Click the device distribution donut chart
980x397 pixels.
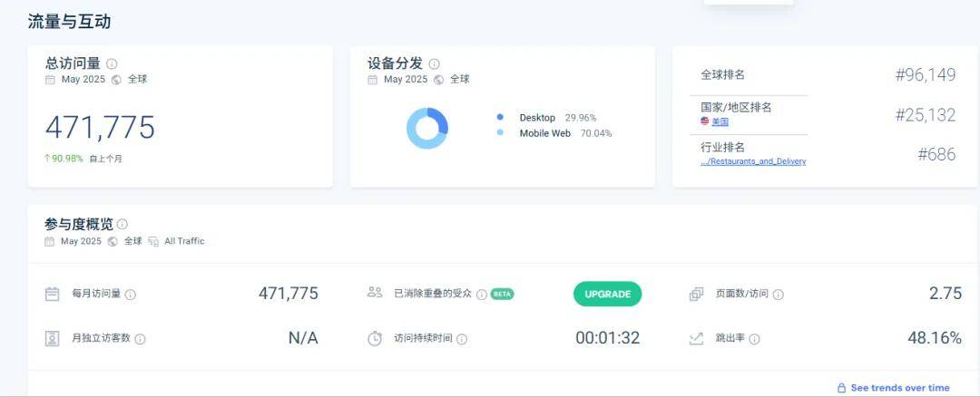tap(426, 128)
